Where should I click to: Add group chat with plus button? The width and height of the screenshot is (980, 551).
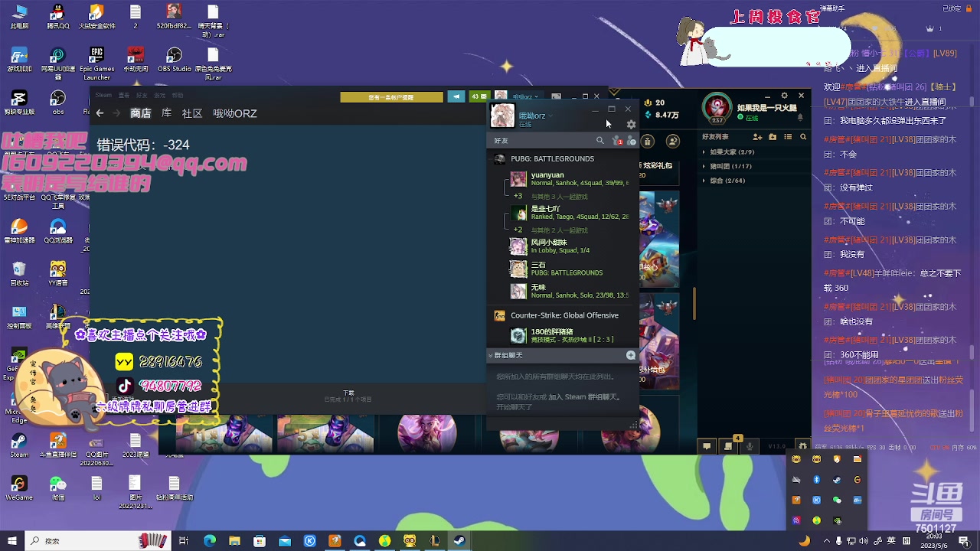tap(631, 355)
